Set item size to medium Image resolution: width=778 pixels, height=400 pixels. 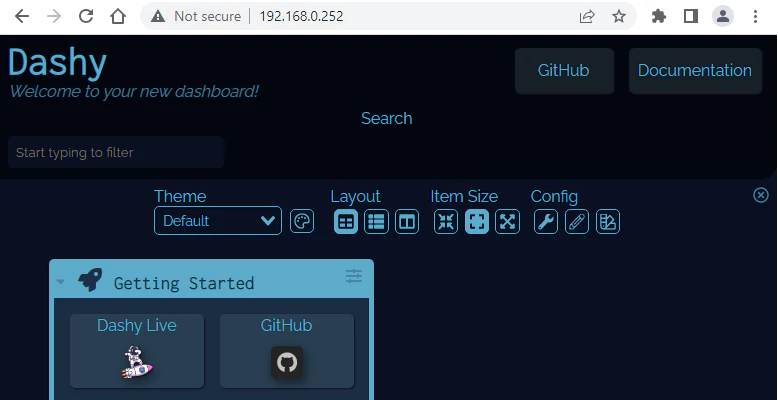(x=477, y=221)
